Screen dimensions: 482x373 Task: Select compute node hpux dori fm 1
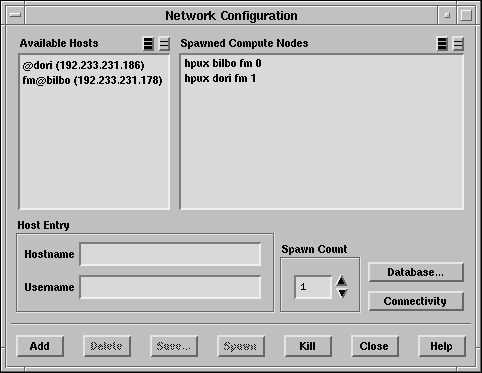click(220, 78)
